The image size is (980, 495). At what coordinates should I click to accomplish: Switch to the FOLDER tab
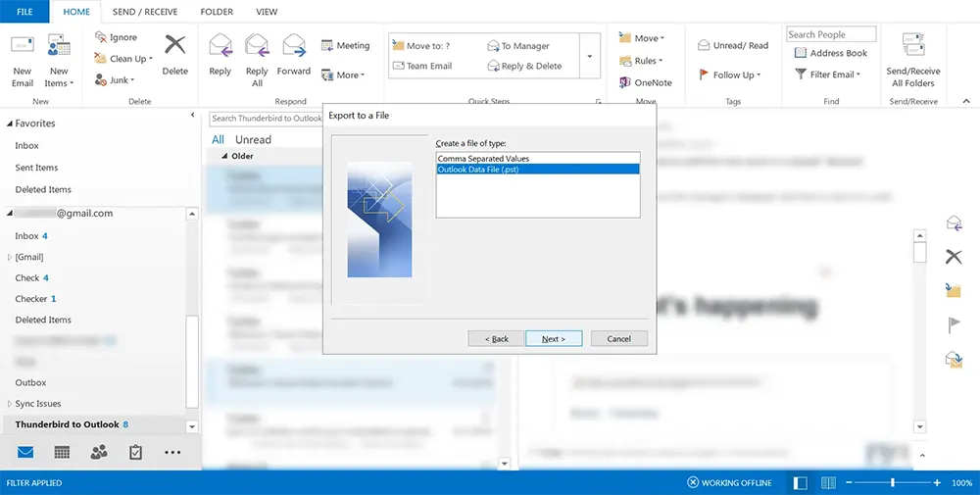pyautogui.click(x=217, y=11)
